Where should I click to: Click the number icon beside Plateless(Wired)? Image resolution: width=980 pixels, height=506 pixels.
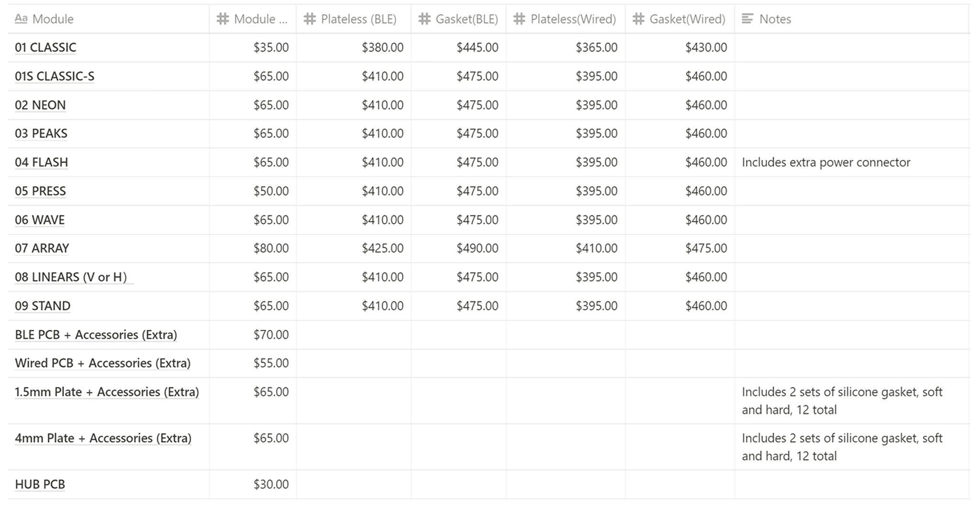(519, 19)
